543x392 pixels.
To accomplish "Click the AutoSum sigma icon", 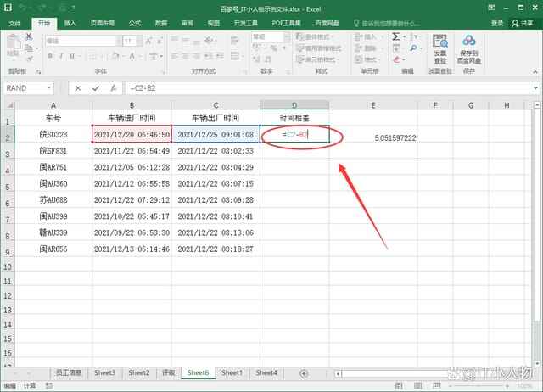I will pos(397,37).
